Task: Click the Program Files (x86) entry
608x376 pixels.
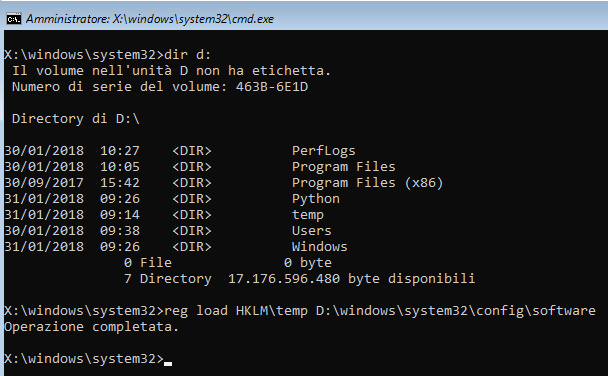Action: click(367, 183)
